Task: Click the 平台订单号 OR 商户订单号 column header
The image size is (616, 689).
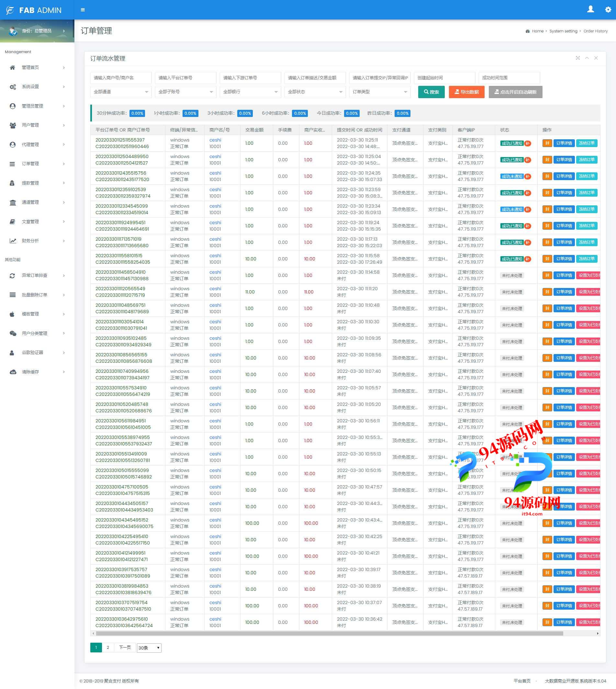Action: click(123, 130)
